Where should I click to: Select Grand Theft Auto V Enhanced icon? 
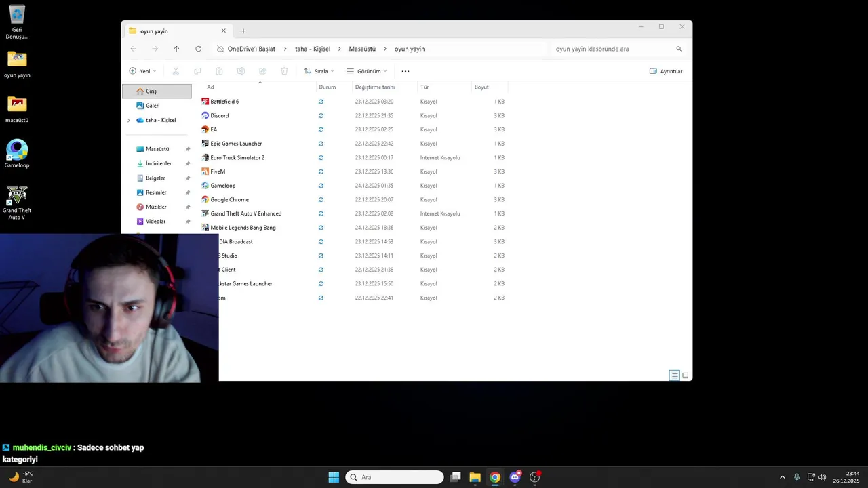click(205, 213)
